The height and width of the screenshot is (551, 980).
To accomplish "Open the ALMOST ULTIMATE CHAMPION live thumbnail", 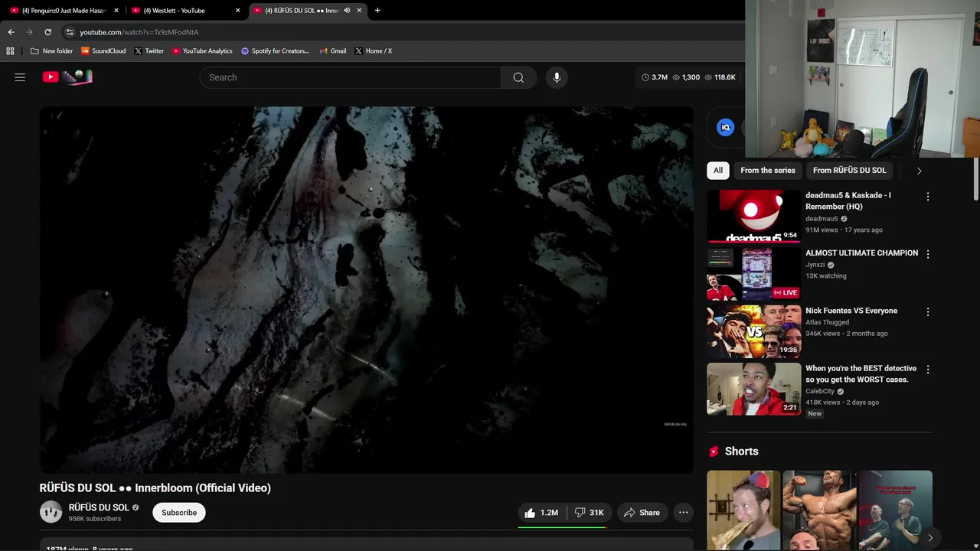I will pos(753,274).
